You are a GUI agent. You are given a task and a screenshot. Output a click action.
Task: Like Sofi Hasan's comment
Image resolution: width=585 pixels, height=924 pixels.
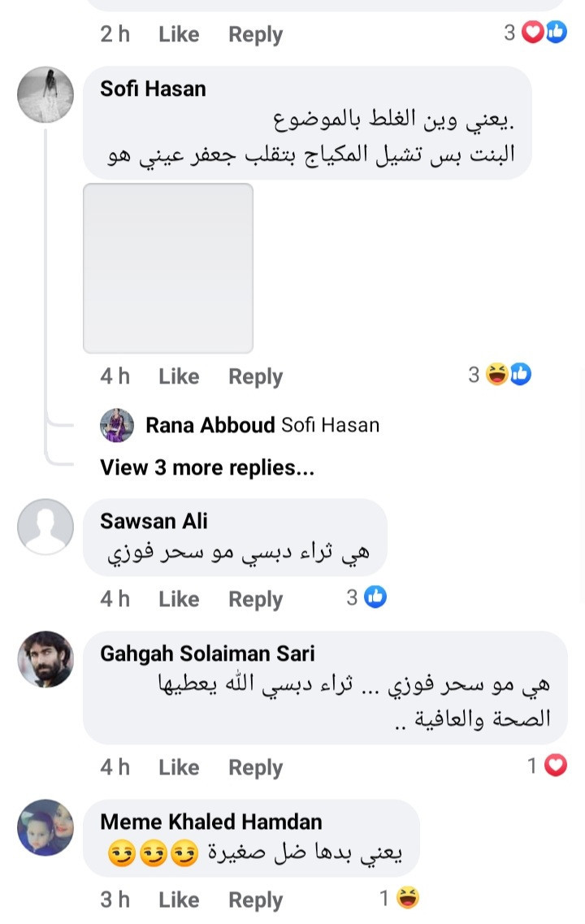[179, 376]
